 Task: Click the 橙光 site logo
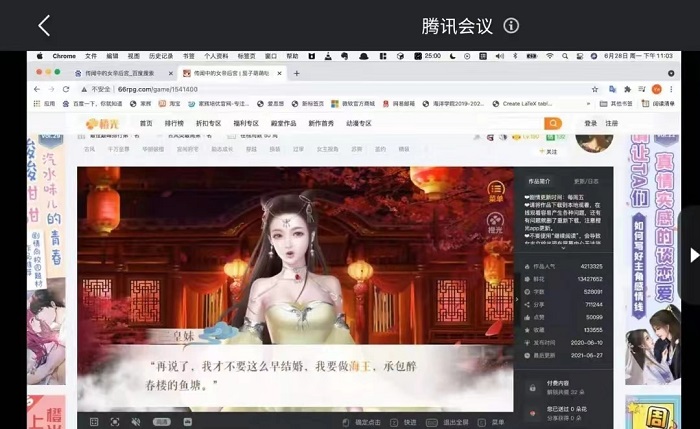point(102,123)
